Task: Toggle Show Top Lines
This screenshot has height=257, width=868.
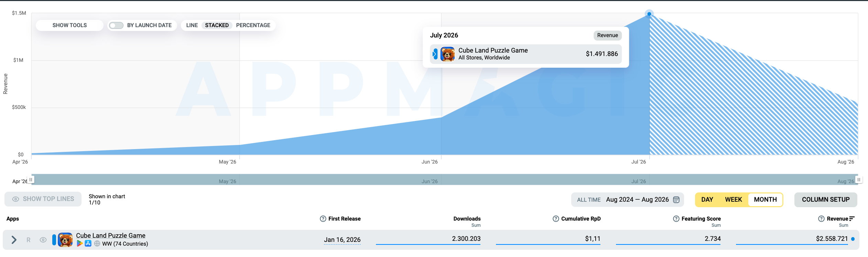Action: (43, 199)
